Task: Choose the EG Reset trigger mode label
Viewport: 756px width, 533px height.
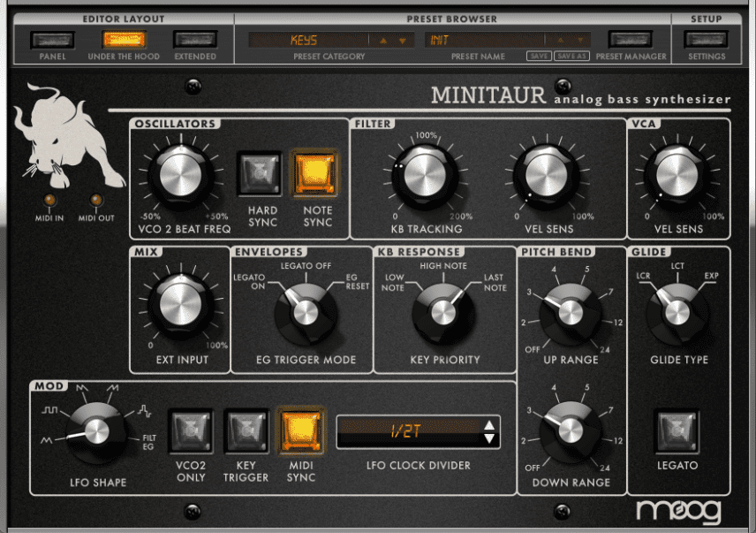Action: point(358,282)
